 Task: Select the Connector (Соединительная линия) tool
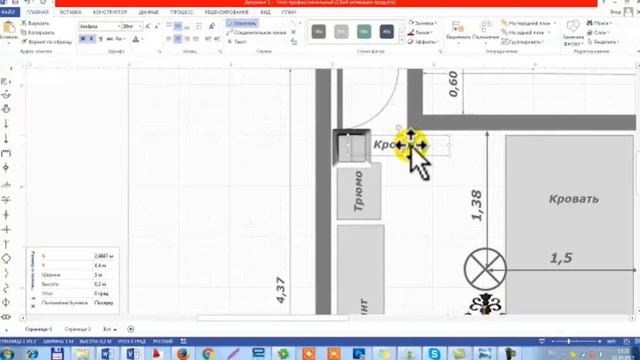[256, 32]
